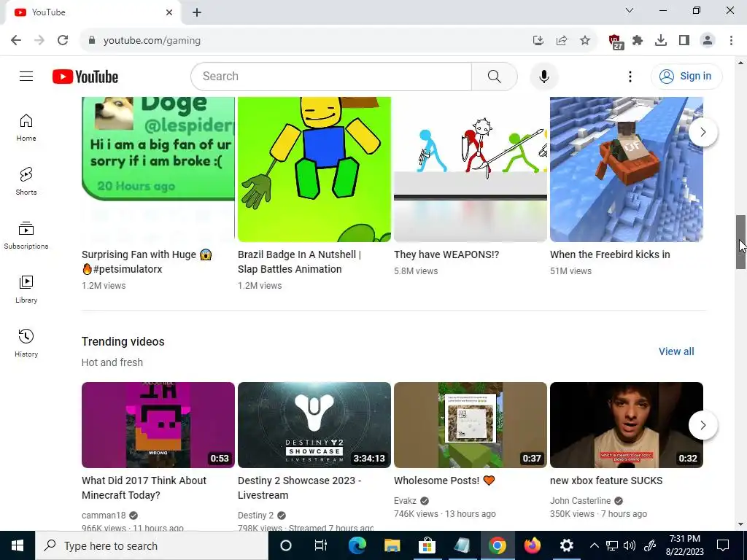Image resolution: width=747 pixels, height=560 pixels.
Task: Click title 'new xbox feature SUCKS'
Action: click(606, 481)
